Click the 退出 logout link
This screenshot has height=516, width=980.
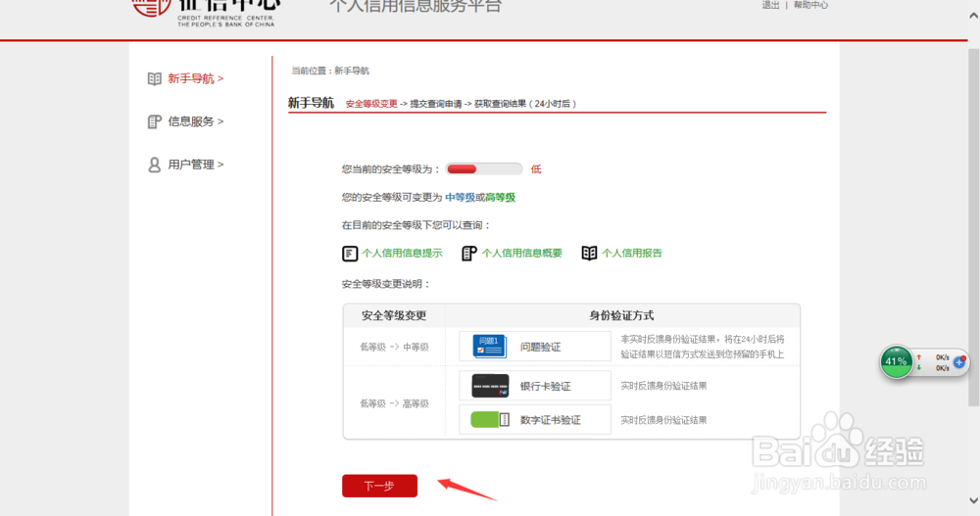pos(770,5)
